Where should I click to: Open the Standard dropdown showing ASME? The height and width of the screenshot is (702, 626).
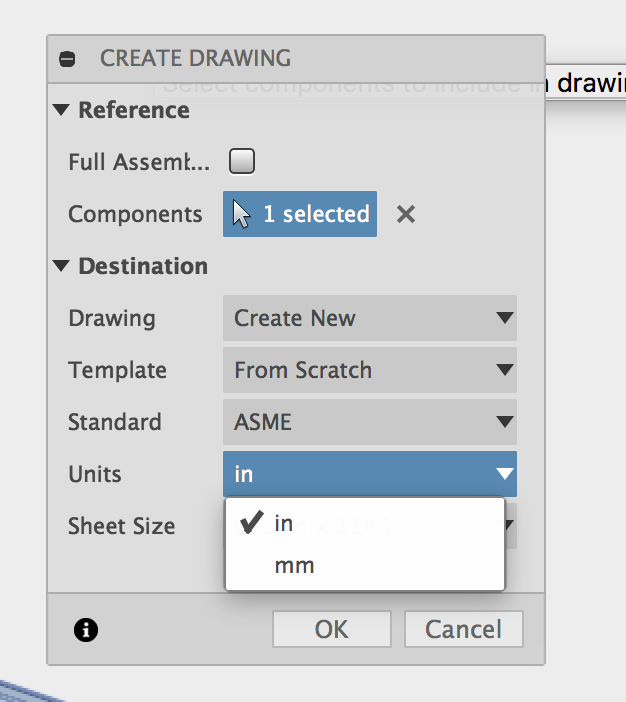coord(369,423)
